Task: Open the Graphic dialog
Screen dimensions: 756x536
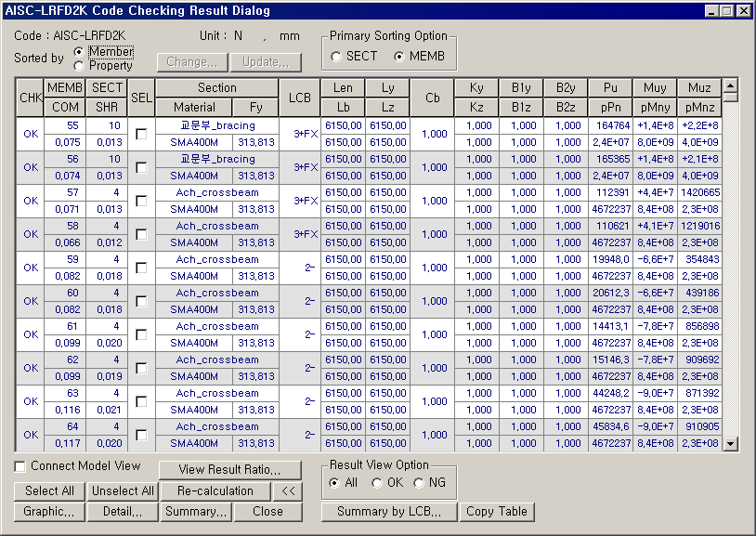Action: tap(47, 511)
